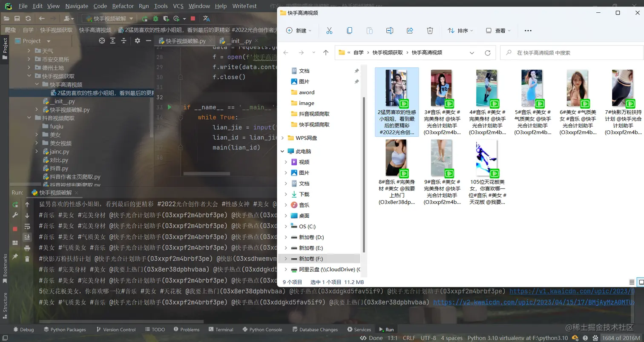
Task: Open the Refactor menu
Action: (x=123, y=6)
